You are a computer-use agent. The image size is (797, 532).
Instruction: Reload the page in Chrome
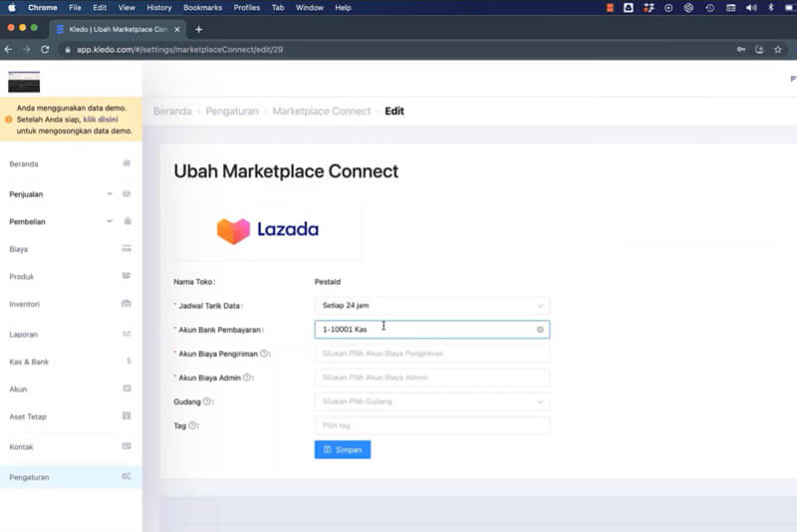[x=45, y=49]
